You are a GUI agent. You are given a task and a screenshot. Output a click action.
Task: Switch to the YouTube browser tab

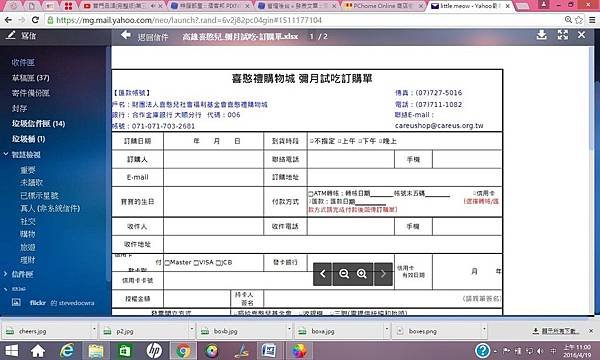coord(122,6)
